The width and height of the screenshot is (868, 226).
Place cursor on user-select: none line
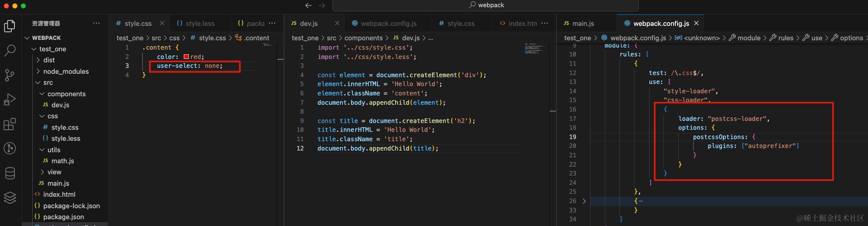pyautogui.click(x=190, y=66)
